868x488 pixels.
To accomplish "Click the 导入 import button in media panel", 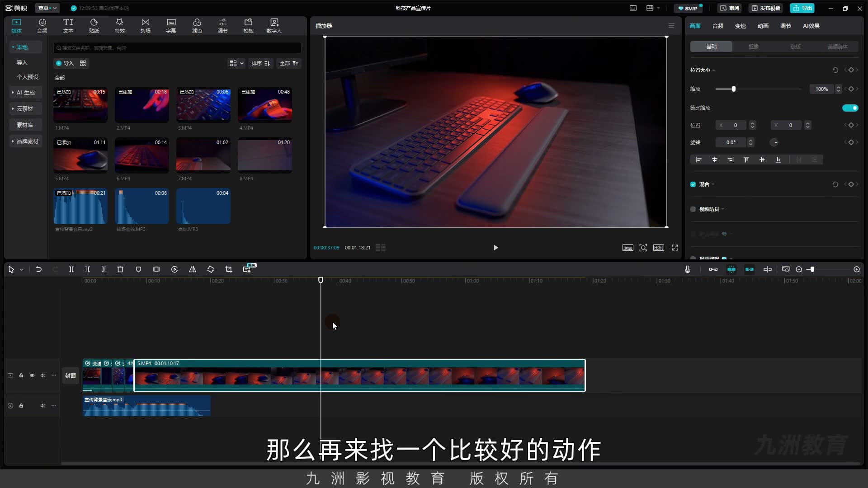I will [x=65, y=63].
